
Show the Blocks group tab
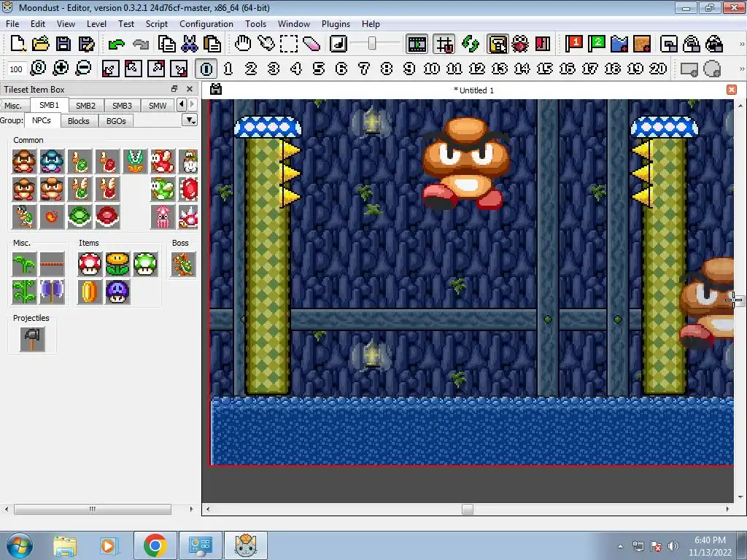tap(79, 121)
